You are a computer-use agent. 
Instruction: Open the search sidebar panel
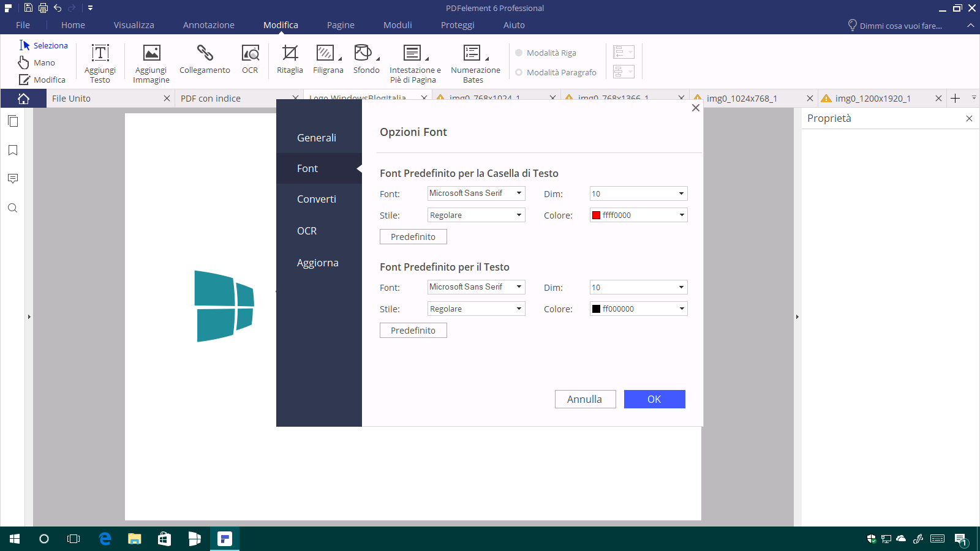pyautogui.click(x=13, y=208)
